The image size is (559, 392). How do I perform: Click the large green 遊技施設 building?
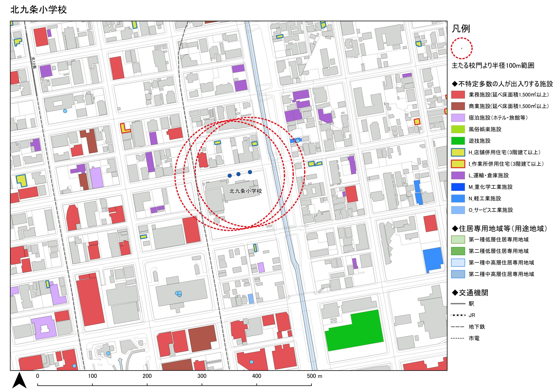tap(354, 330)
